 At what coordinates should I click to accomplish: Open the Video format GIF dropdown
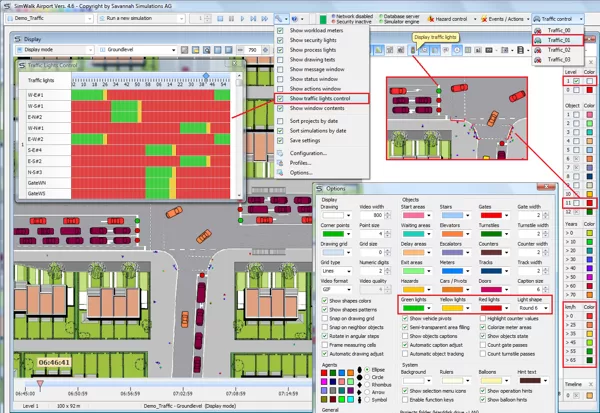pos(349,290)
